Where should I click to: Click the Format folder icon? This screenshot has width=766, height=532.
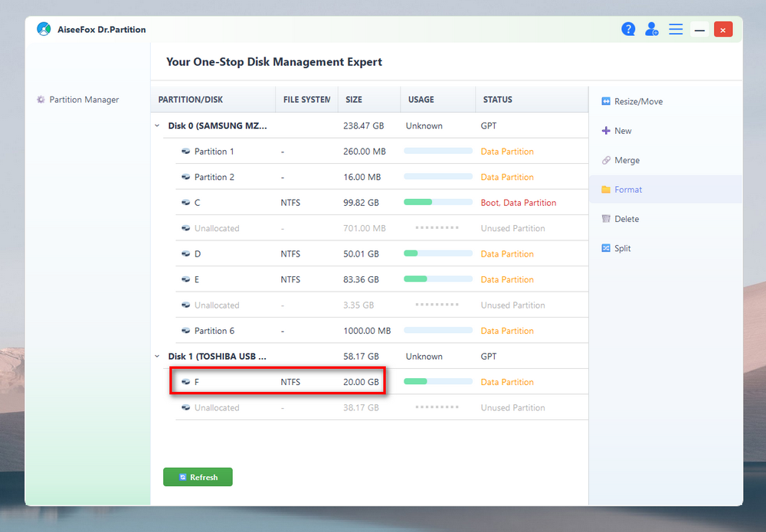606,190
